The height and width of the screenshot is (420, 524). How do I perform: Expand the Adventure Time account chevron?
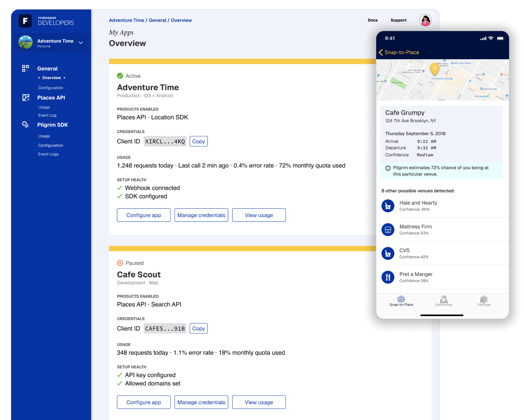point(81,43)
